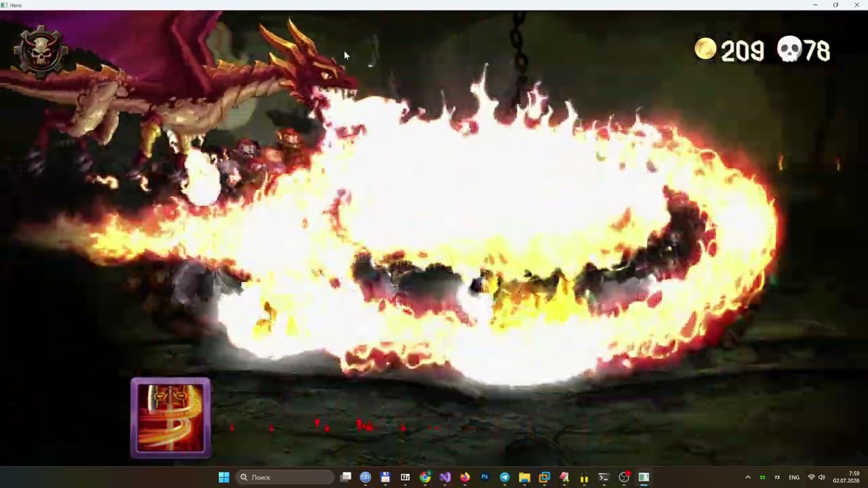Screen dimensions: 868x488
Task: Launch 7-Zip from the taskbar
Action: (406, 477)
